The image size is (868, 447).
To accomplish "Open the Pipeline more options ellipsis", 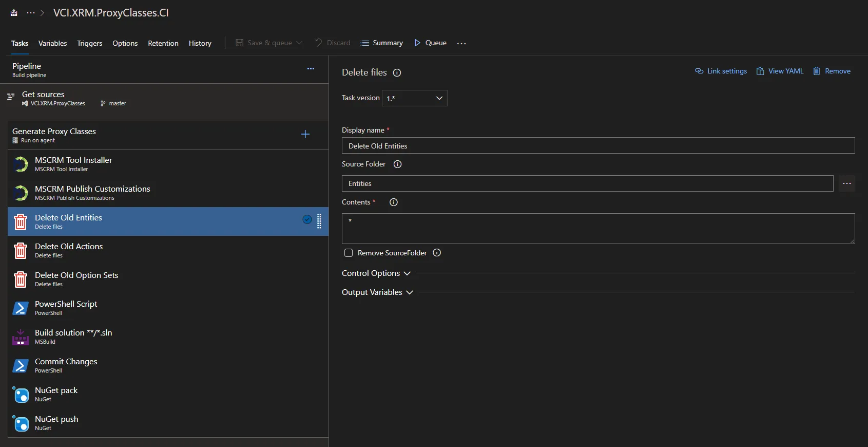I will pos(311,69).
